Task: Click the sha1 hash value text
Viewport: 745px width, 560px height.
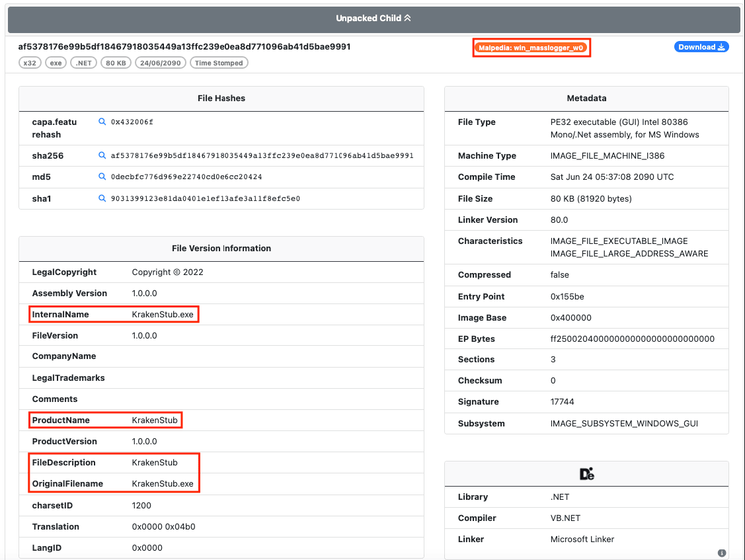Action: point(205,198)
